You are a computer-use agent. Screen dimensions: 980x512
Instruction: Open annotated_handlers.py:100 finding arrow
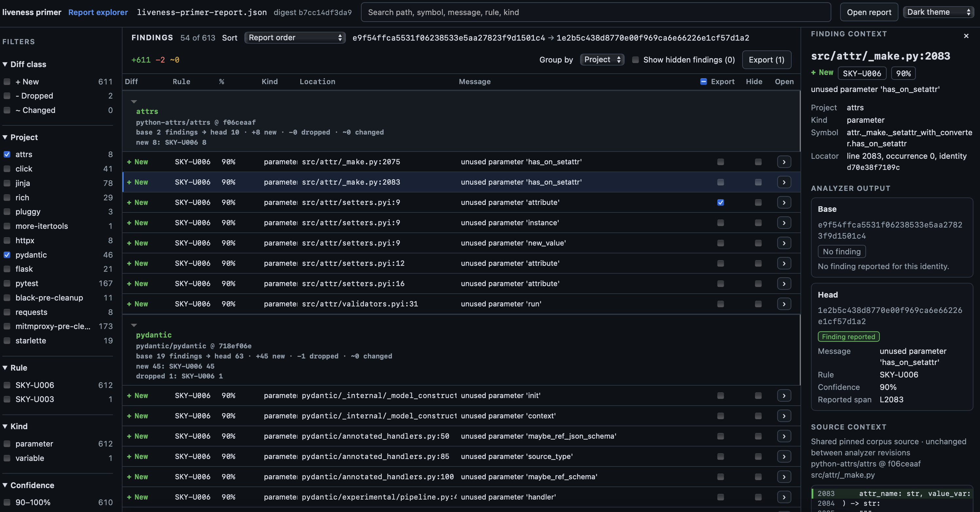coord(784,477)
